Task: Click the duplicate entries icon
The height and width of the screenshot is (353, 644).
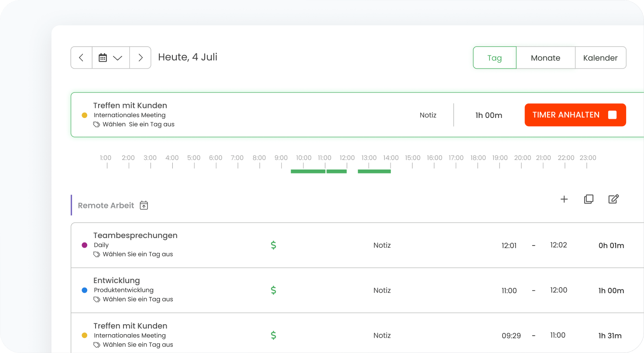Action: tap(589, 199)
